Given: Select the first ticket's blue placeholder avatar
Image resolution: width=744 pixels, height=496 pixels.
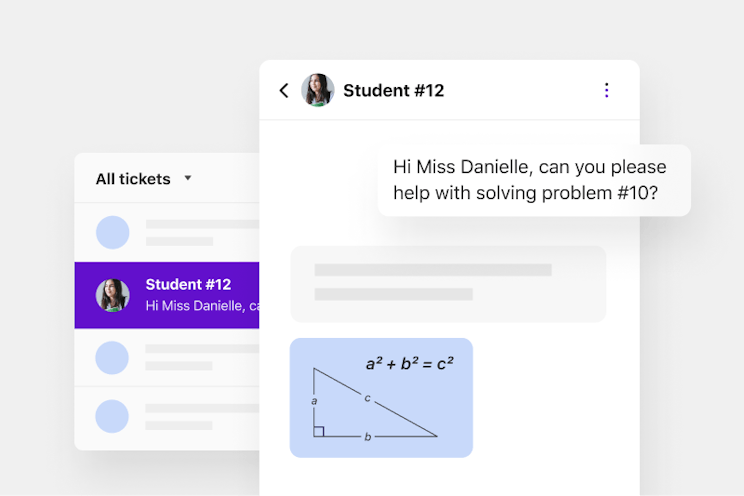Looking at the screenshot, I should point(112,233).
